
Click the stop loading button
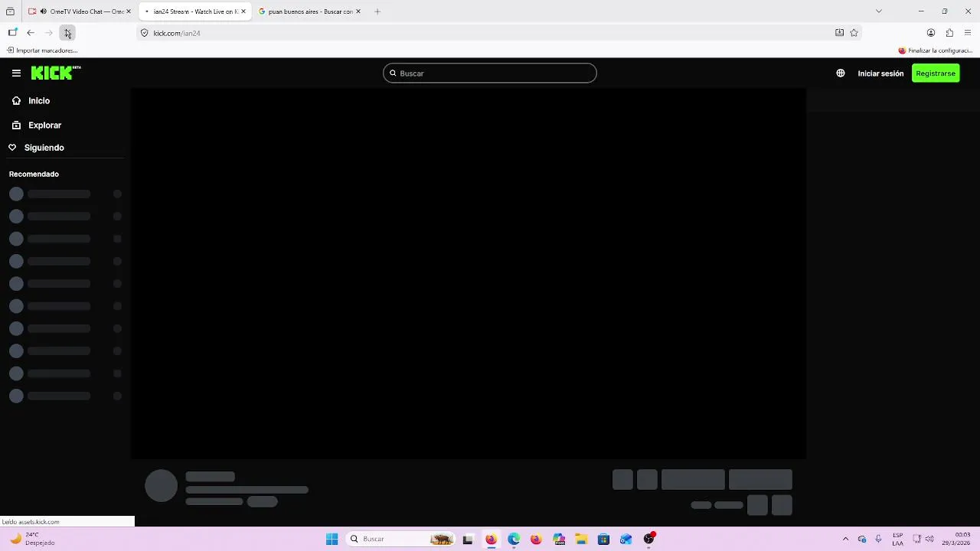tap(67, 33)
